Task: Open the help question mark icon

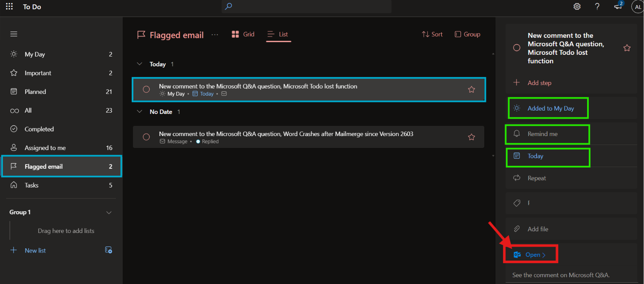Action: tap(597, 6)
